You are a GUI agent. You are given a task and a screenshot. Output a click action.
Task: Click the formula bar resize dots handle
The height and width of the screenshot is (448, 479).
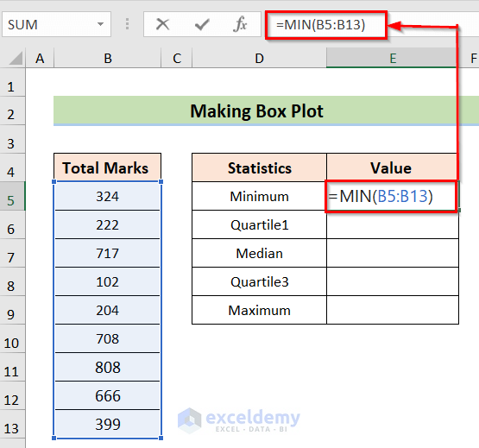128,24
